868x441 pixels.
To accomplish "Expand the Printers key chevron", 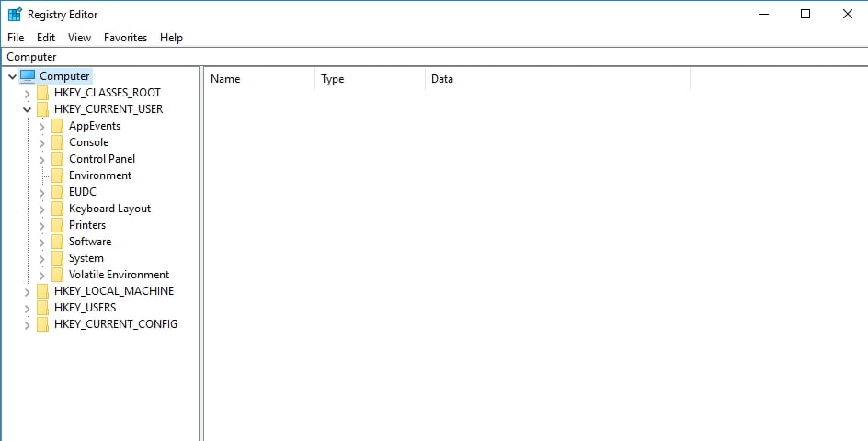I will (41, 226).
